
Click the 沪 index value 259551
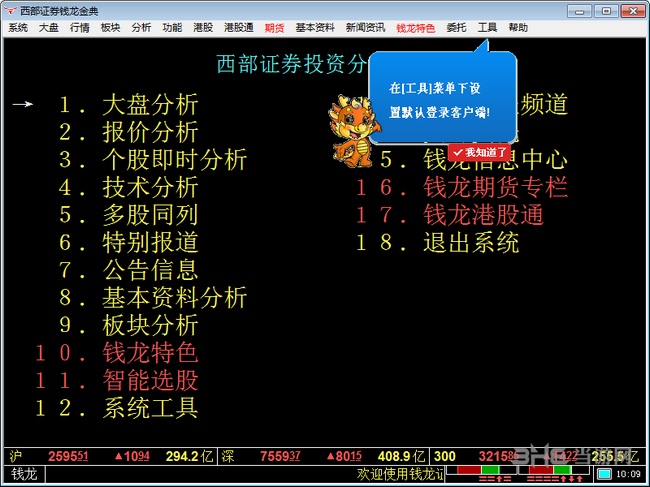pyautogui.click(x=68, y=456)
